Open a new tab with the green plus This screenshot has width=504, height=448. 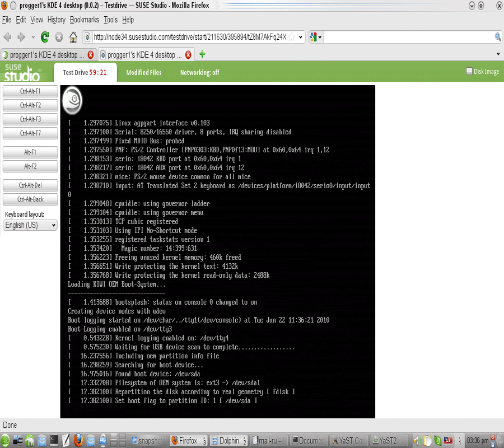(202, 54)
